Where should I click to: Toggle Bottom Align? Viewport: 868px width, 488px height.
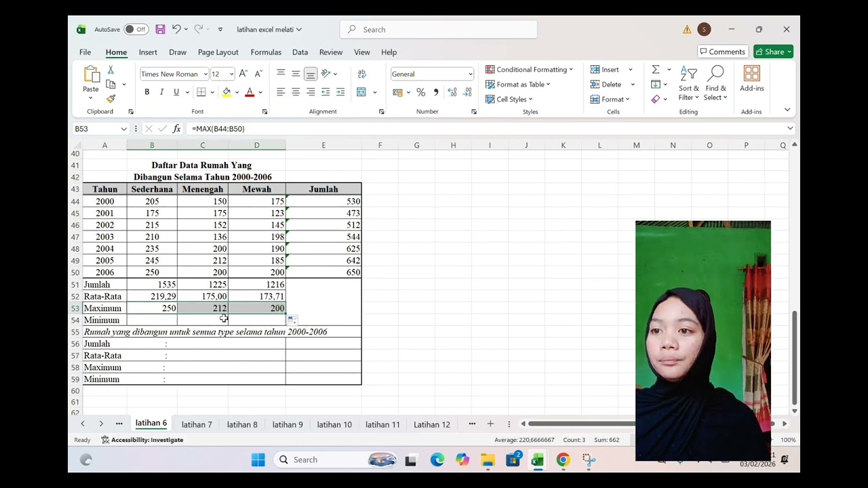(x=311, y=74)
